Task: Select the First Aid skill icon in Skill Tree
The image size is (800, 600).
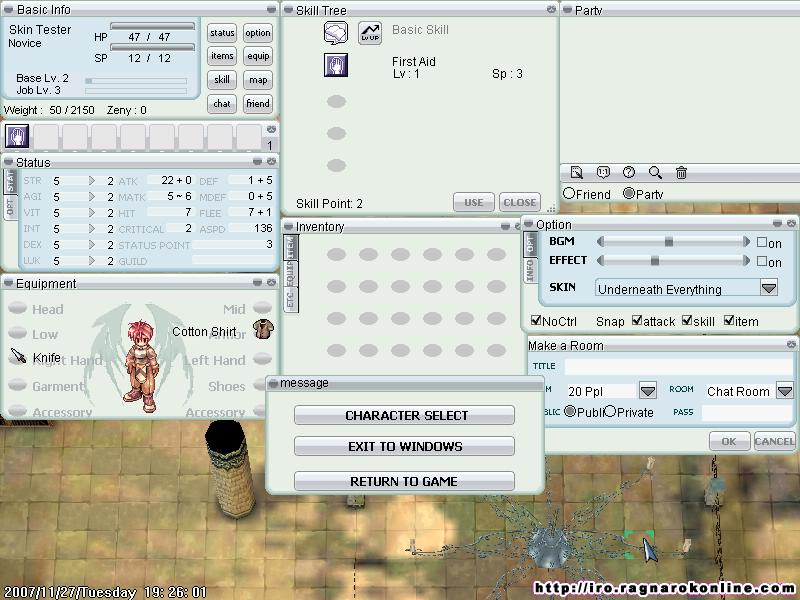Action: tap(336, 65)
